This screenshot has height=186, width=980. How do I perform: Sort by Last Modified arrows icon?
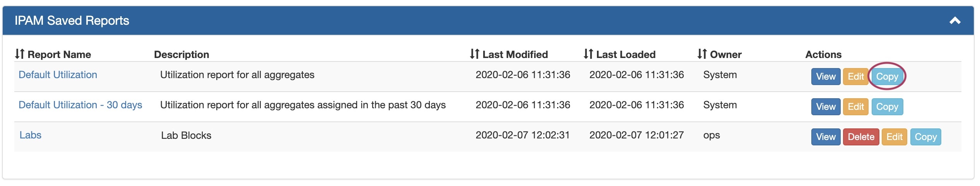(474, 54)
